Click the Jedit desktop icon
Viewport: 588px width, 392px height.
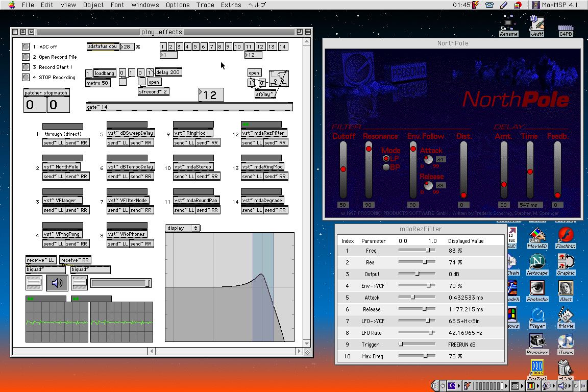point(537,24)
